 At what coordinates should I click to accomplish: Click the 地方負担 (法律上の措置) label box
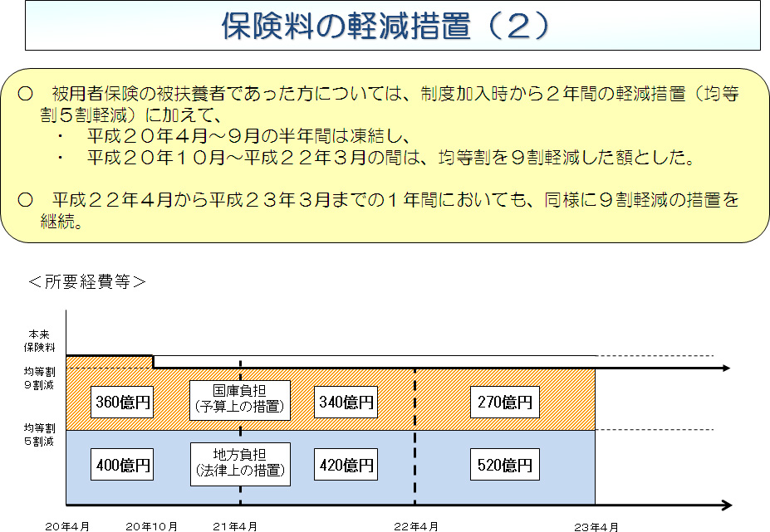[240, 463]
